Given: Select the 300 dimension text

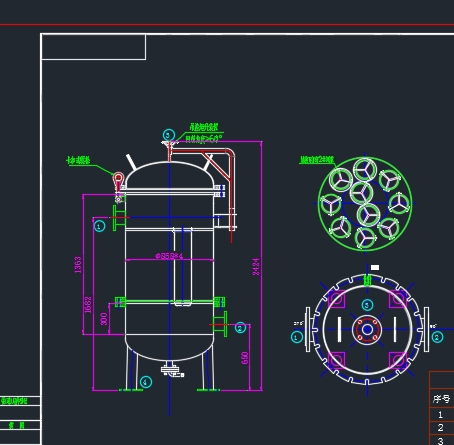Looking at the screenshot, I should pos(104,319).
